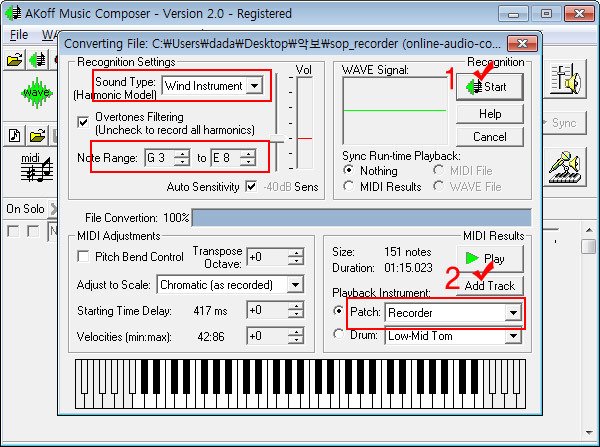
Task: Click the scroll down arrow in main window
Action: (x=589, y=433)
